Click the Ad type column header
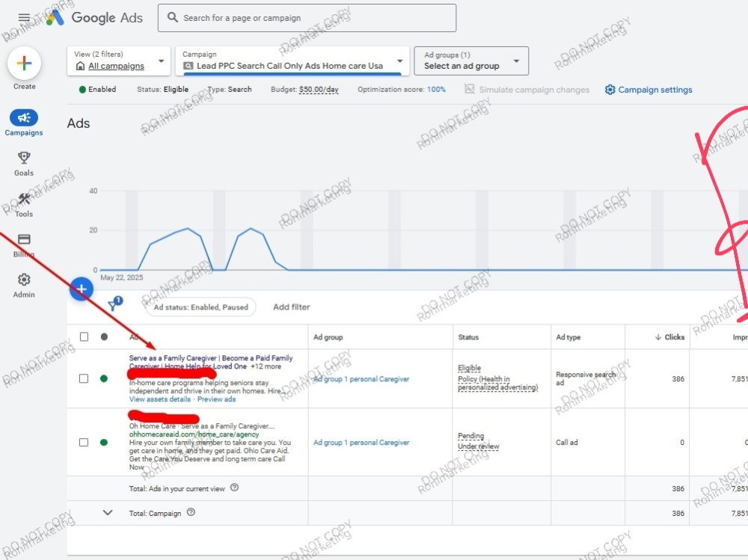 pyautogui.click(x=568, y=337)
